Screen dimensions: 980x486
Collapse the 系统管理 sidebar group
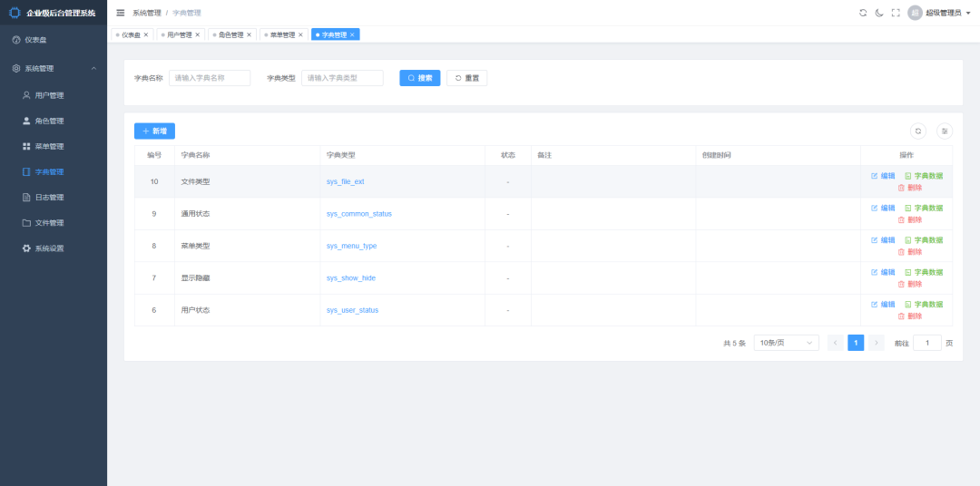(54, 69)
